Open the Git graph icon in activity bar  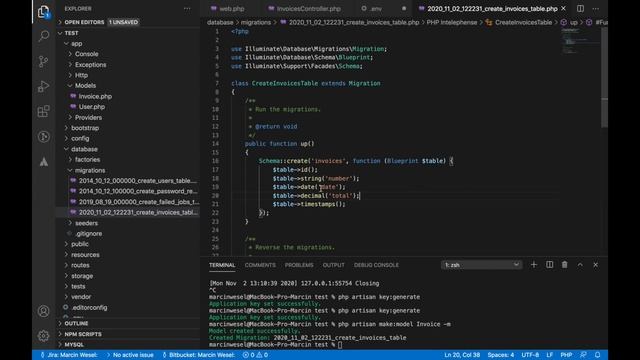pos(44,137)
